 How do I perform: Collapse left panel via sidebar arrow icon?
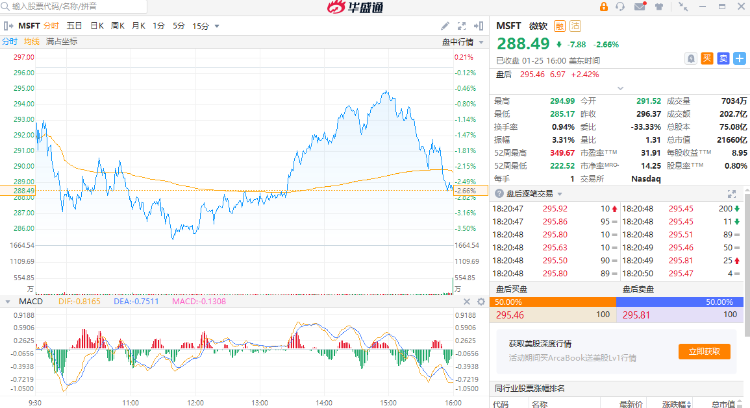click(8, 26)
